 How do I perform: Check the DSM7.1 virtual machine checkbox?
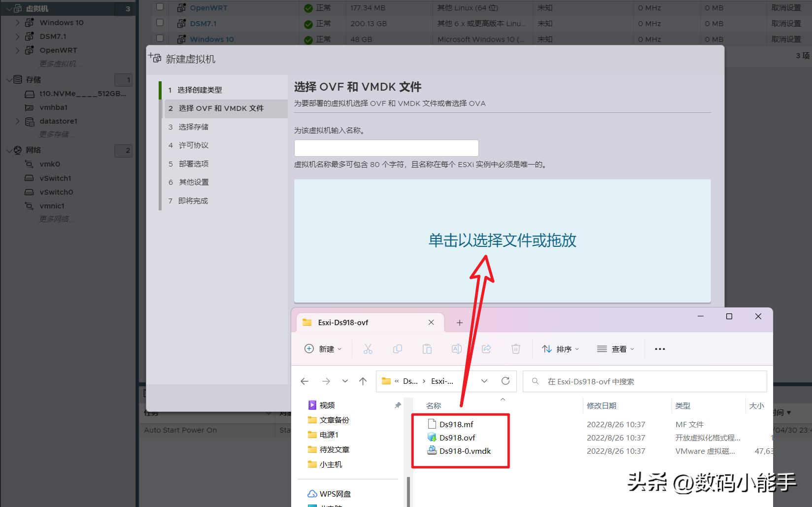click(160, 23)
